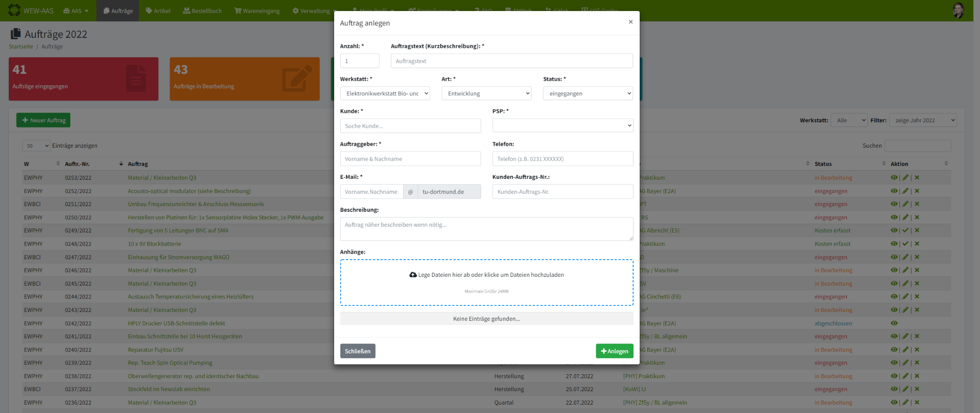The height and width of the screenshot is (413, 980).
Task: Open the Artikel menu item
Action: point(158,11)
